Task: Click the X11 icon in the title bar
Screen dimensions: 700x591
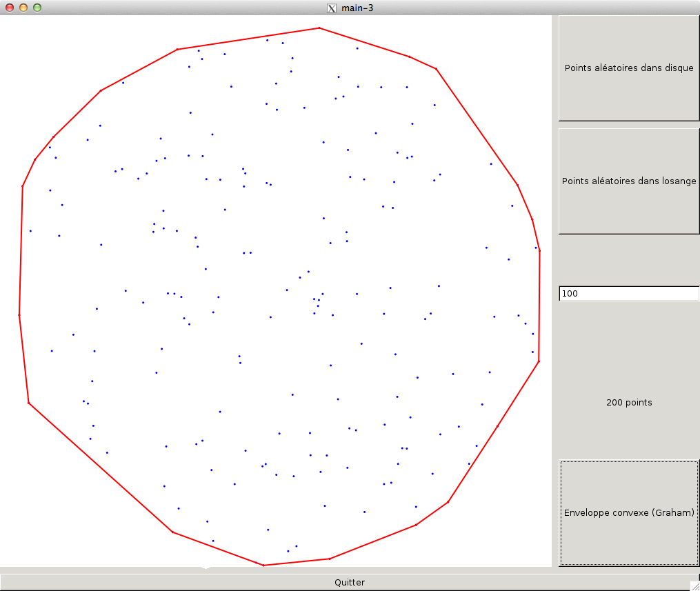Action: pyautogui.click(x=332, y=8)
